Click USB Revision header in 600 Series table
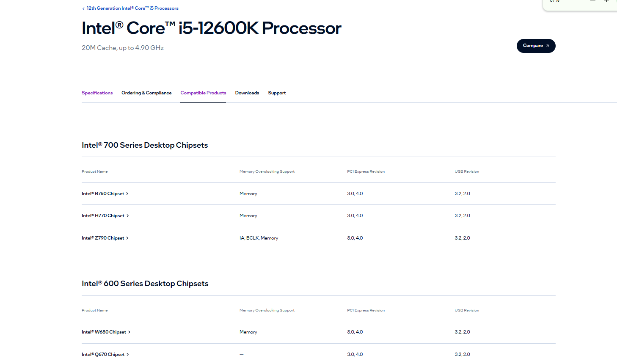Viewport: 617px width, 364px height. coord(467,310)
